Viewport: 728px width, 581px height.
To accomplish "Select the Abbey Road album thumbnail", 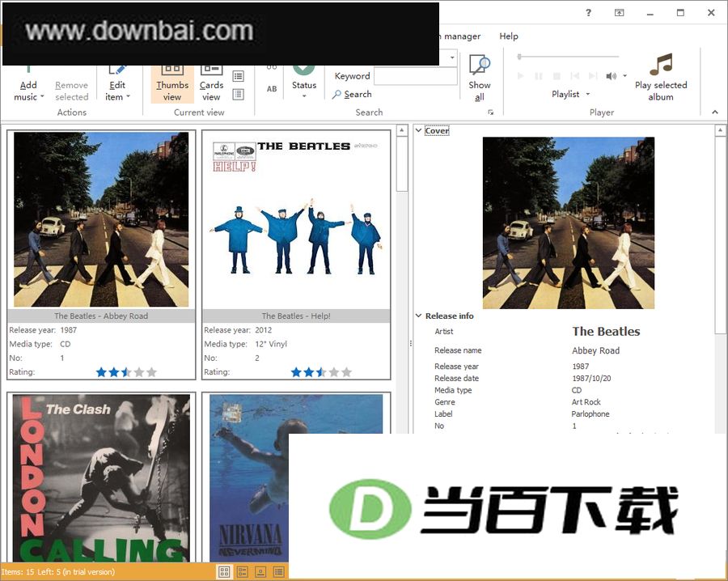I will [101, 219].
